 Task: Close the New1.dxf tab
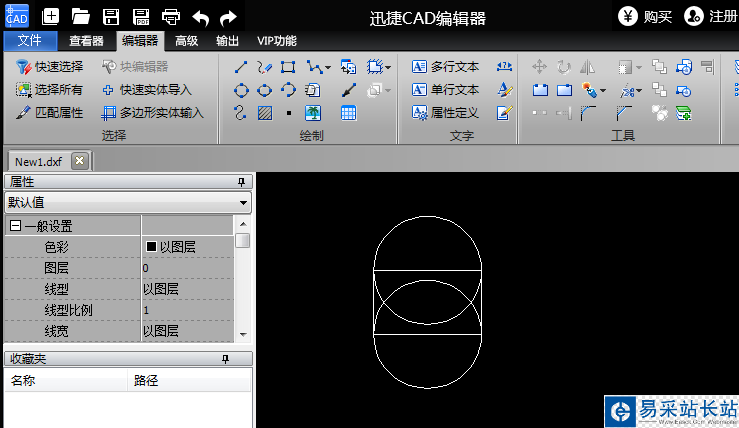pos(80,161)
